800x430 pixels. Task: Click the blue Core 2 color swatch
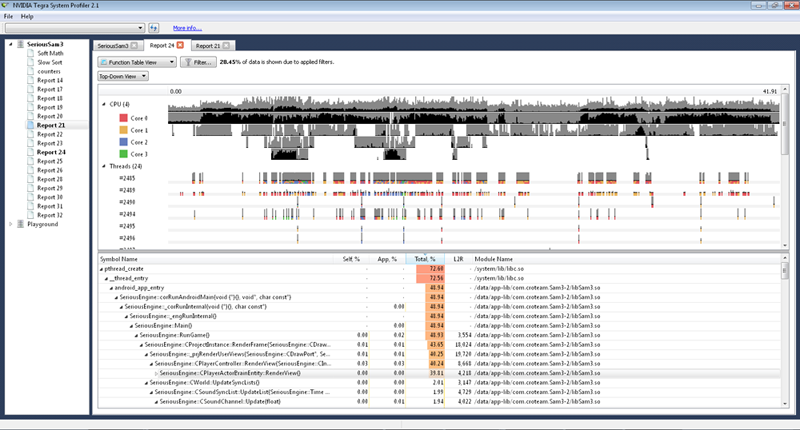(x=123, y=142)
